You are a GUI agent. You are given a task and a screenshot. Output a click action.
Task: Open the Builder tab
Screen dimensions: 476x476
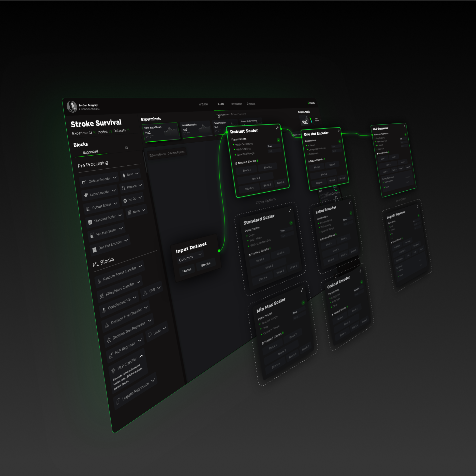pyautogui.click(x=204, y=104)
